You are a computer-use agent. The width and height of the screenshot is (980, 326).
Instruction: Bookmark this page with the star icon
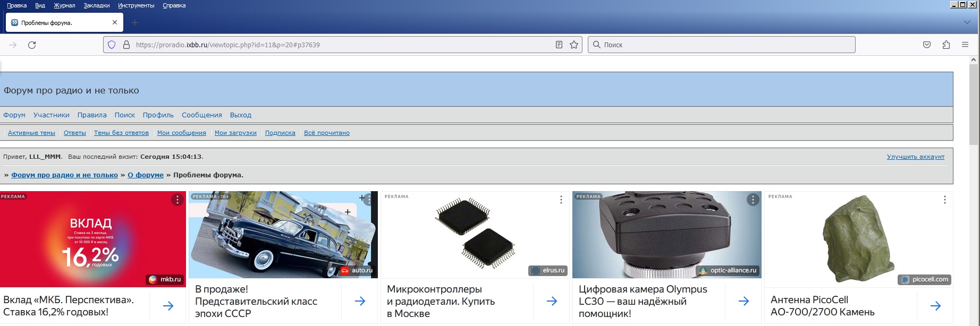[574, 45]
